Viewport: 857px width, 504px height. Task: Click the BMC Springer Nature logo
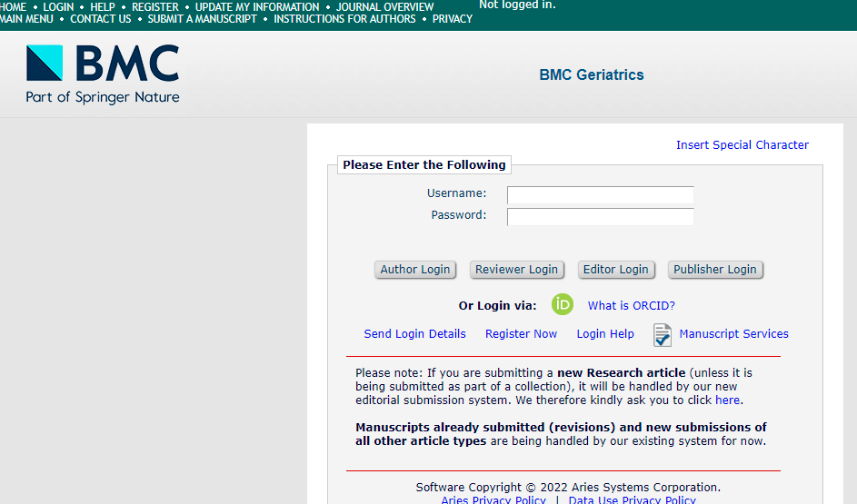[103, 74]
